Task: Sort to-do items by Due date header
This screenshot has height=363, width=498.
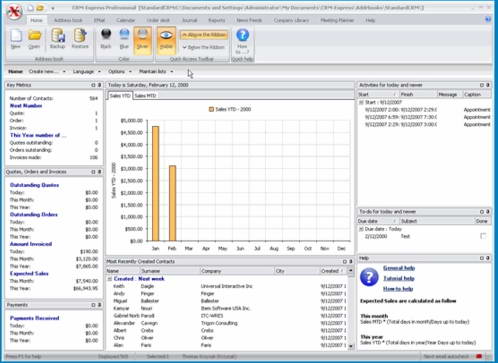Action: (378, 221)
